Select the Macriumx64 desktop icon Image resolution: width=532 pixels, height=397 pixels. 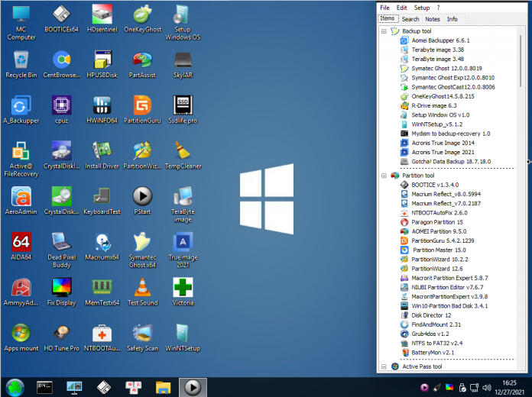[102, 247]
